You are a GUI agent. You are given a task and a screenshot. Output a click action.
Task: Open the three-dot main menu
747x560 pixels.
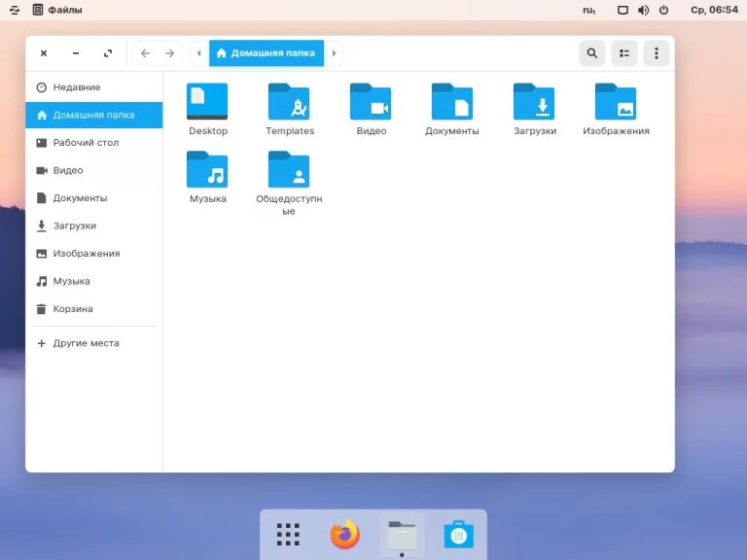pos(657,53)
